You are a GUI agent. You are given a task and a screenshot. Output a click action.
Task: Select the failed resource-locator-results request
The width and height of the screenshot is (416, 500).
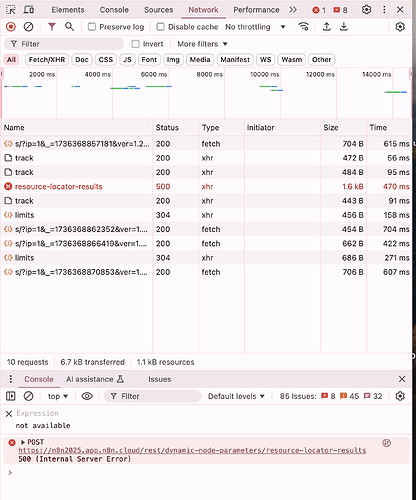206,187
